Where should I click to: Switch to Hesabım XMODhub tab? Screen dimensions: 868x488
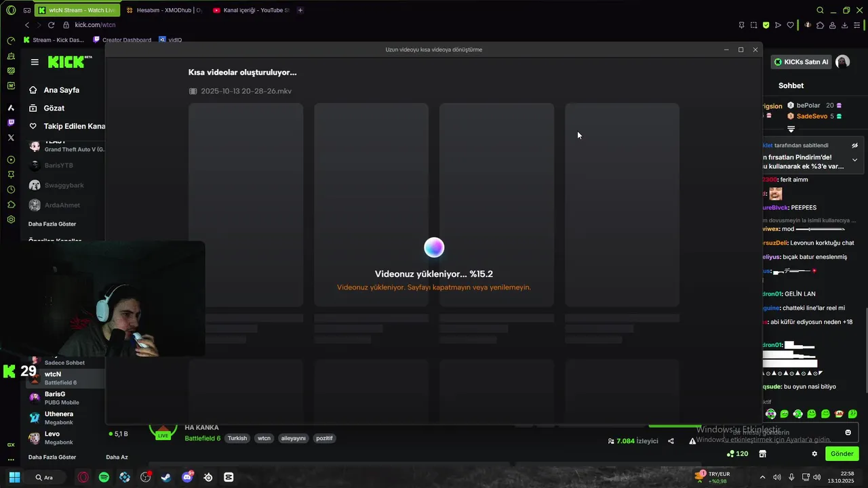pyautogui.click(x=163, y=10)
